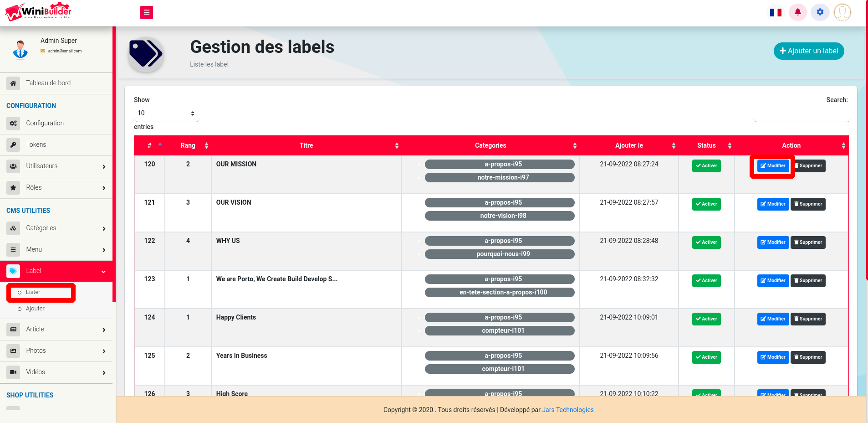Open Tokens menu item
The width and height of the screenshot is (868, 423).
(x=56, y=145)
